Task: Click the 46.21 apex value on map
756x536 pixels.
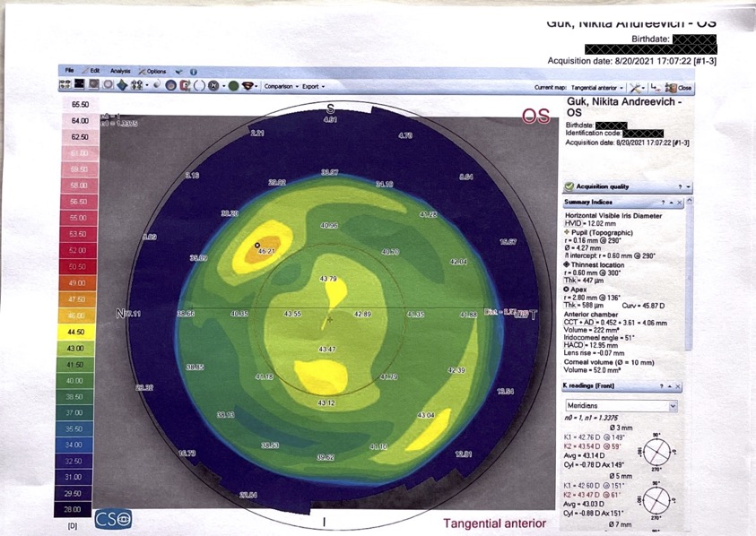Action: point(266,251)
